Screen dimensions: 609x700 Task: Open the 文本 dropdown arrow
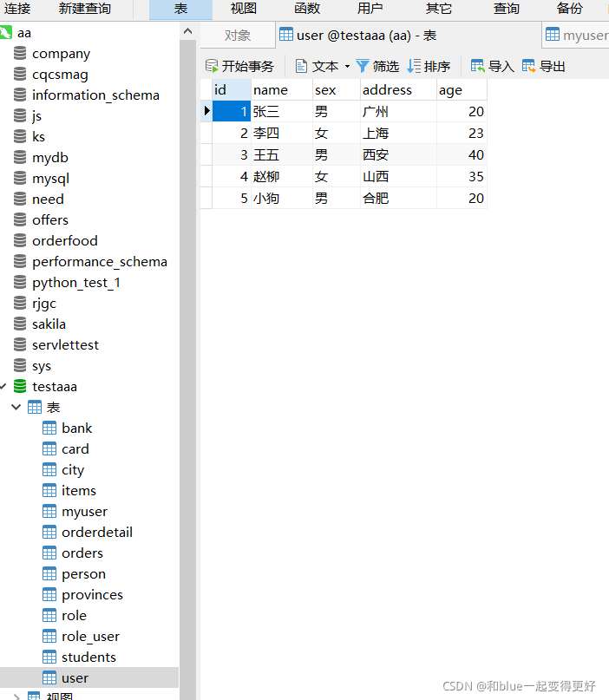tap(347, 67)
